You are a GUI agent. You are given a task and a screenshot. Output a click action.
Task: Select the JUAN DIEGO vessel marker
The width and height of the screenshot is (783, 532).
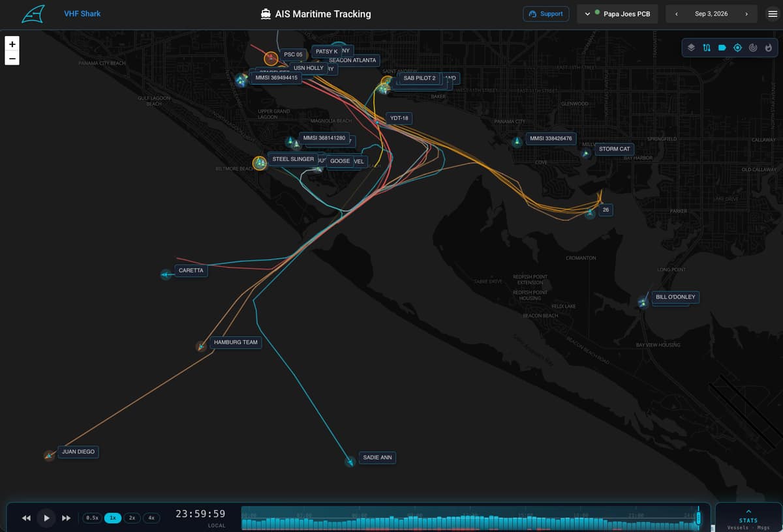pyautogui.click(x=48, y=455)
